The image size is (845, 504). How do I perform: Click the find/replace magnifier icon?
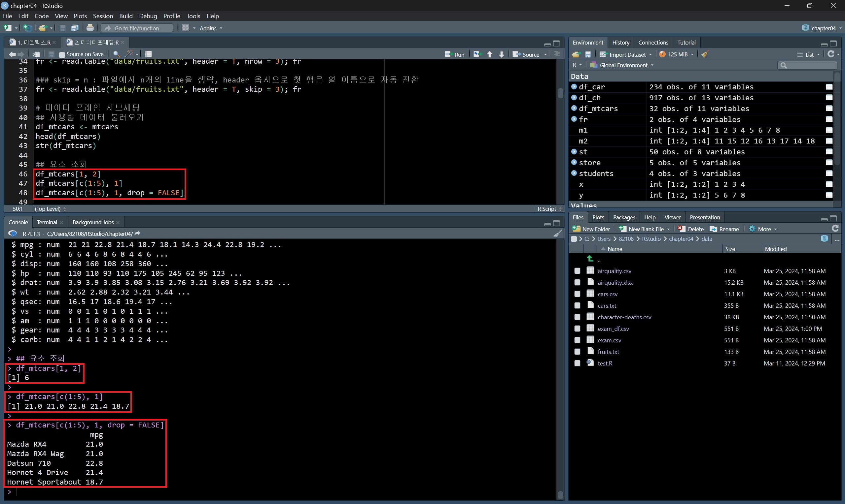116,54
